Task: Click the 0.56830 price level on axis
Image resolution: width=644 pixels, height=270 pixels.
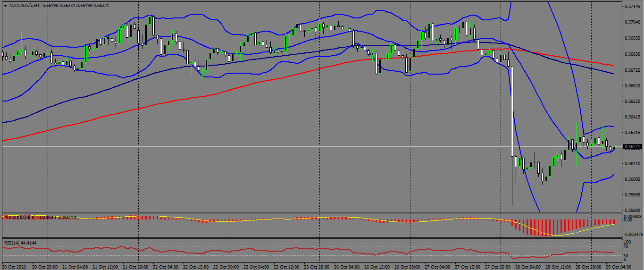Action: [632, 54]
